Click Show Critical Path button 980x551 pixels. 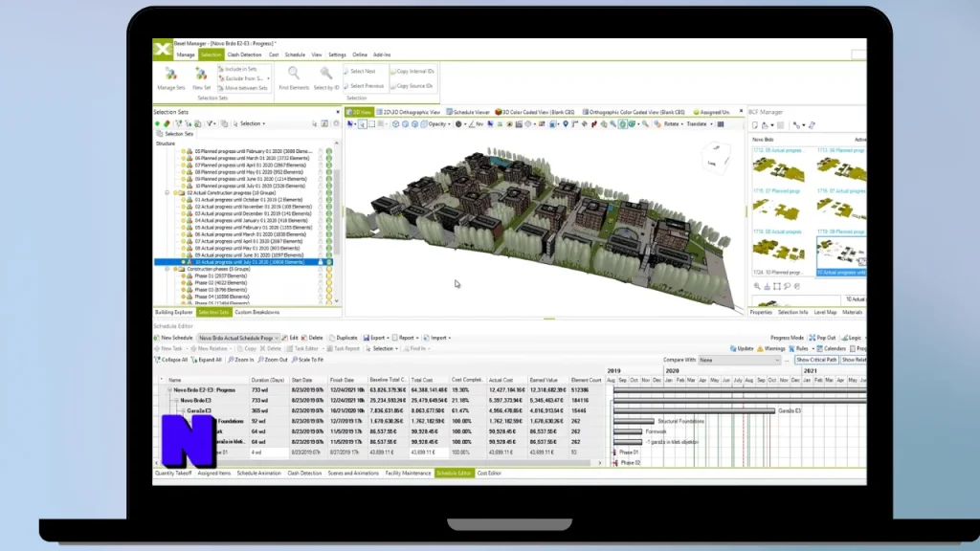pyautogui.click(x=816, y=361)
